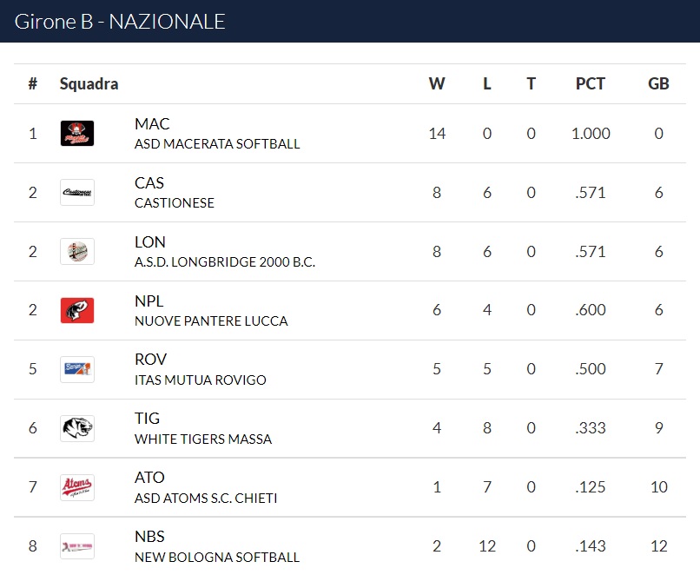Click the Girone B - NAZIONALE title
This screenshot has height=588, width=700.
pos(120,22)
